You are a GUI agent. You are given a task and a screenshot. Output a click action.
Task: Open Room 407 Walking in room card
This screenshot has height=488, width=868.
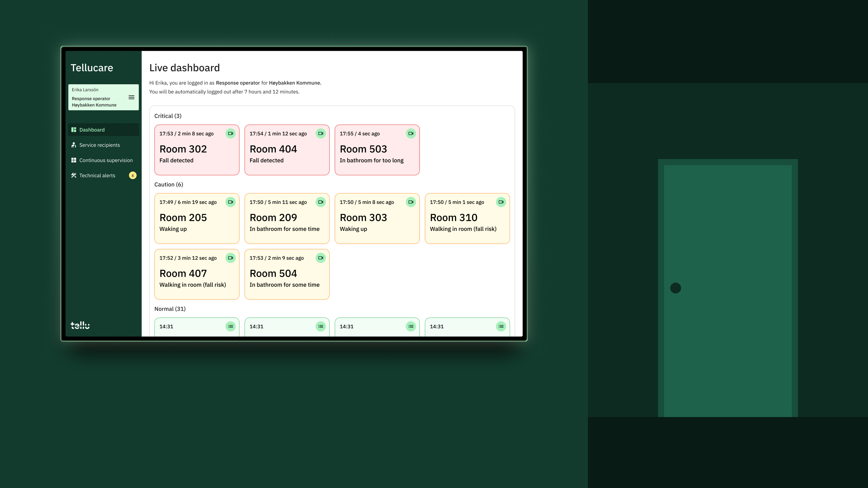click(x=197, y=274)
